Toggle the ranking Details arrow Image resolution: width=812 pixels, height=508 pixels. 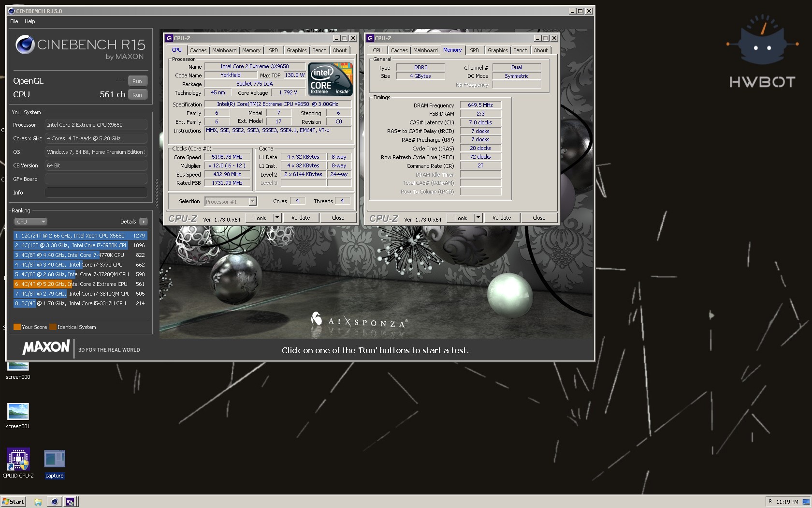(143, 222)
